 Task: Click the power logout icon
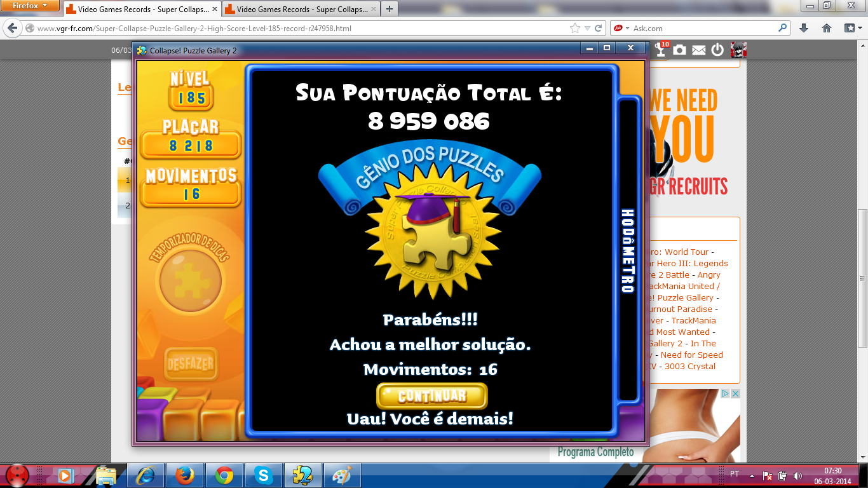click(717, 50)
